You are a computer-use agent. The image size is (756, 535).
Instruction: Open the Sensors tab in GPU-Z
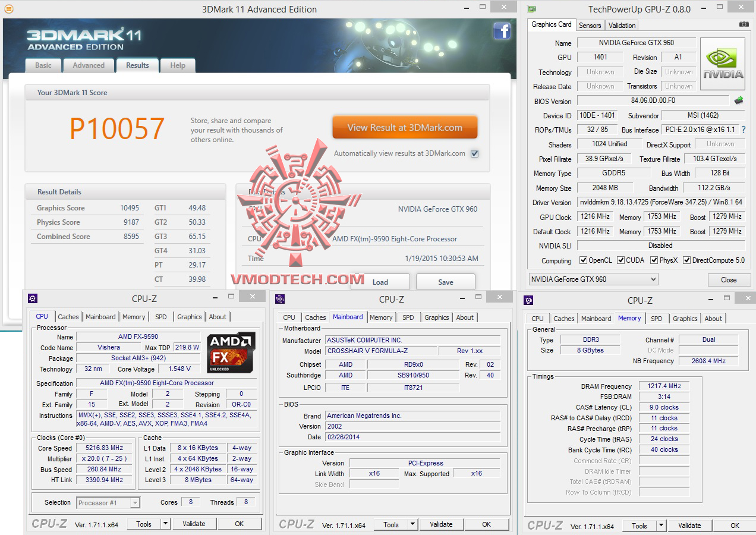coord(590,26)
